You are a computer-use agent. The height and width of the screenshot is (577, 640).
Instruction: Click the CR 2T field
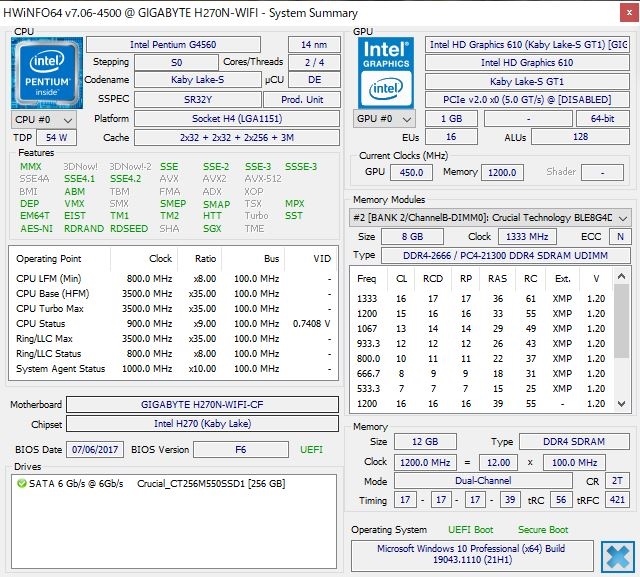pos(617,481)
